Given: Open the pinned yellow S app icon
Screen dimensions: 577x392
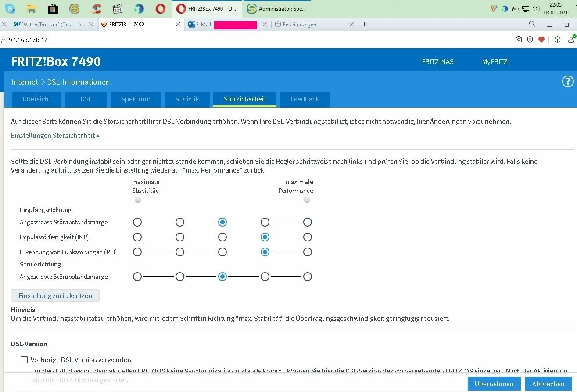Looking at the screenshot, I should pyautogui.click(x=75, y=8).
